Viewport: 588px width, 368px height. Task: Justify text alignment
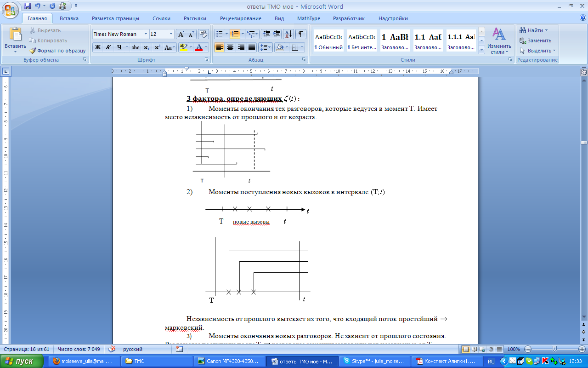coord(252,47)
